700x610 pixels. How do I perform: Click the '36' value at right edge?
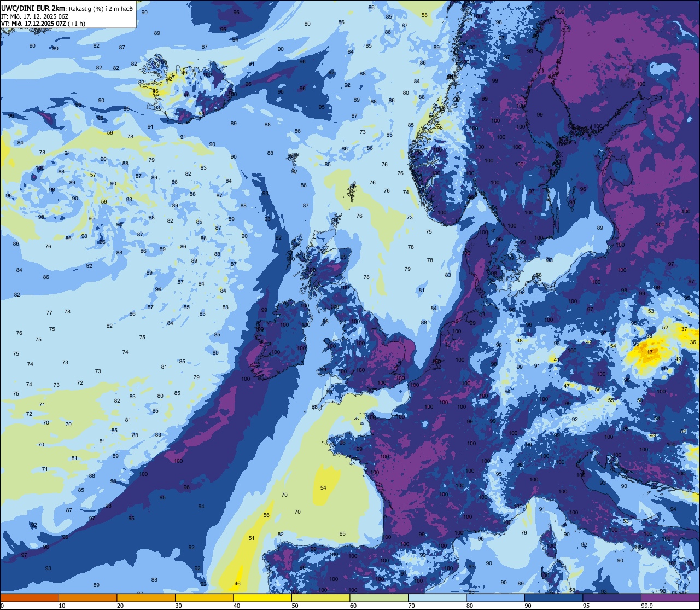click(693, 342)
